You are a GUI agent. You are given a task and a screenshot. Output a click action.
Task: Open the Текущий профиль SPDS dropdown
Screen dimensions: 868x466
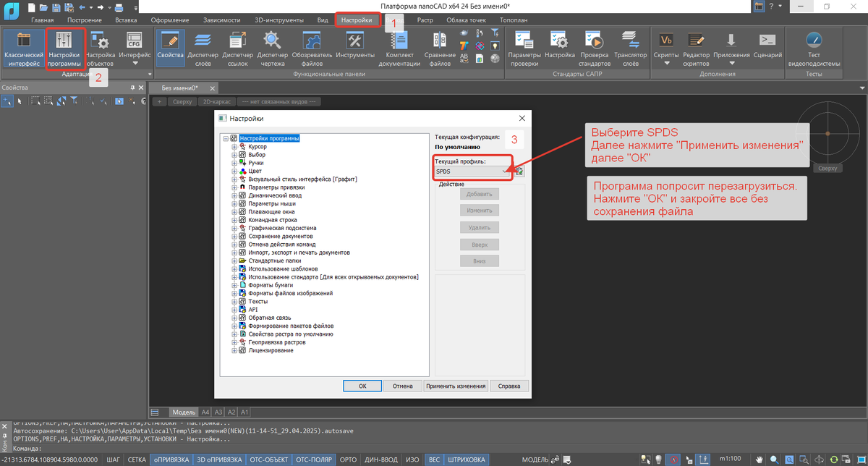[473, 171]
